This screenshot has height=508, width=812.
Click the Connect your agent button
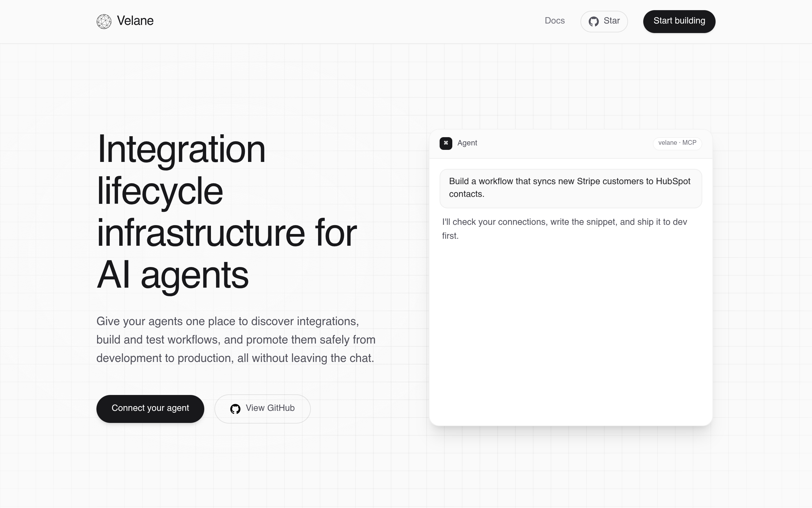[150, 409]
